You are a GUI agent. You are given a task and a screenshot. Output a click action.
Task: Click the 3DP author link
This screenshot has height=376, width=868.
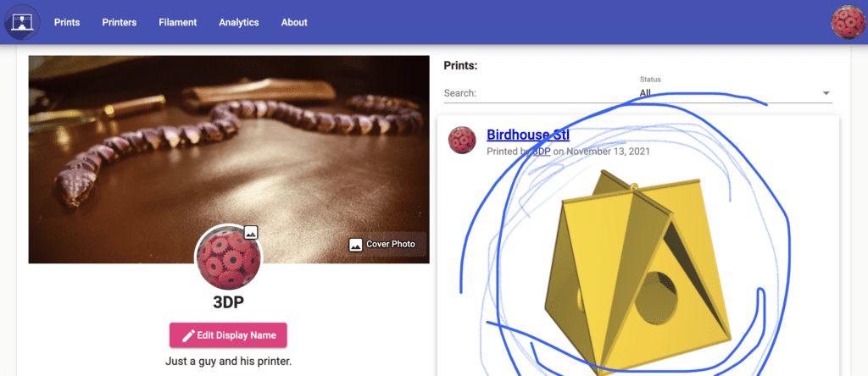(x=541, y=151)
